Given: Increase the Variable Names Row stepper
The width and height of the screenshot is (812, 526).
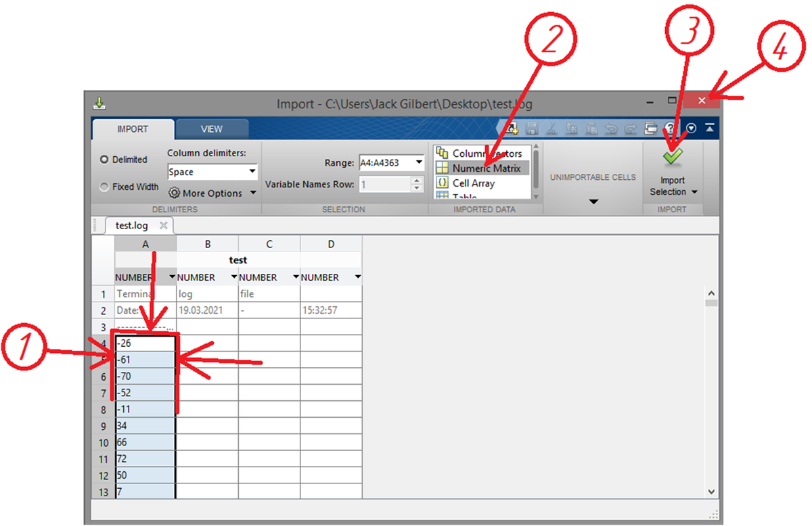Looking at the screenshot, I should 416,181.
